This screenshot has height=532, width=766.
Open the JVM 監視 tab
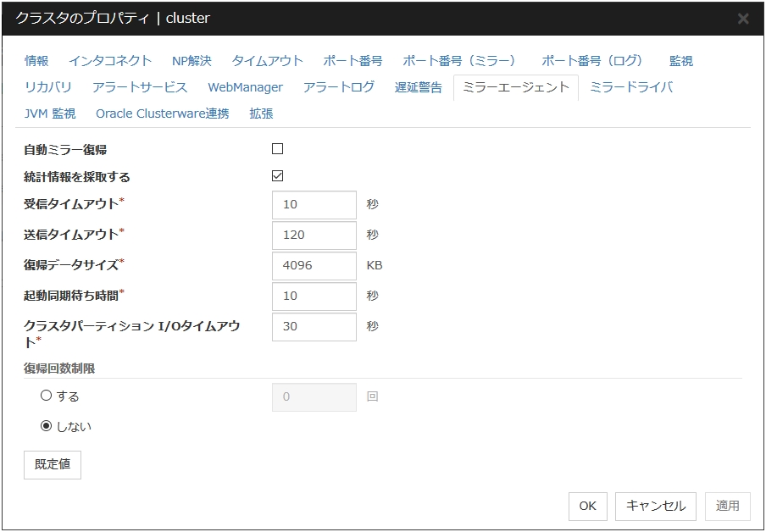coord(50,114)
